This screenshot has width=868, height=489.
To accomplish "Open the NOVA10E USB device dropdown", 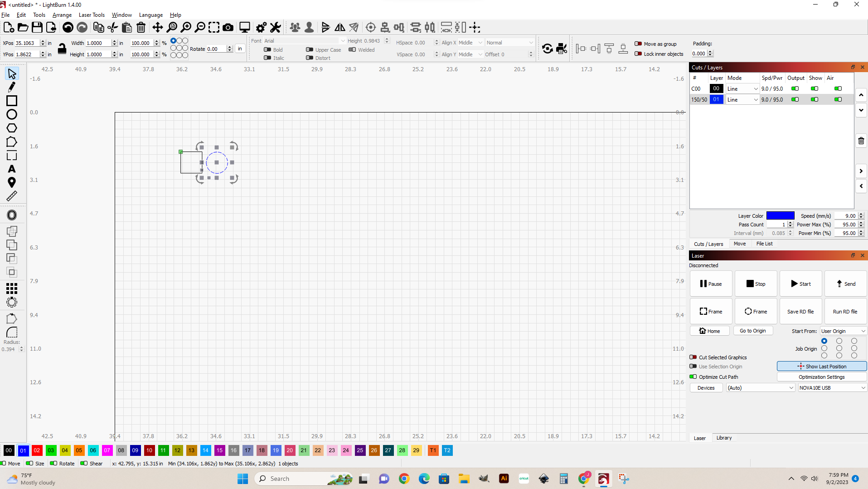I will [x=832, y=388].
